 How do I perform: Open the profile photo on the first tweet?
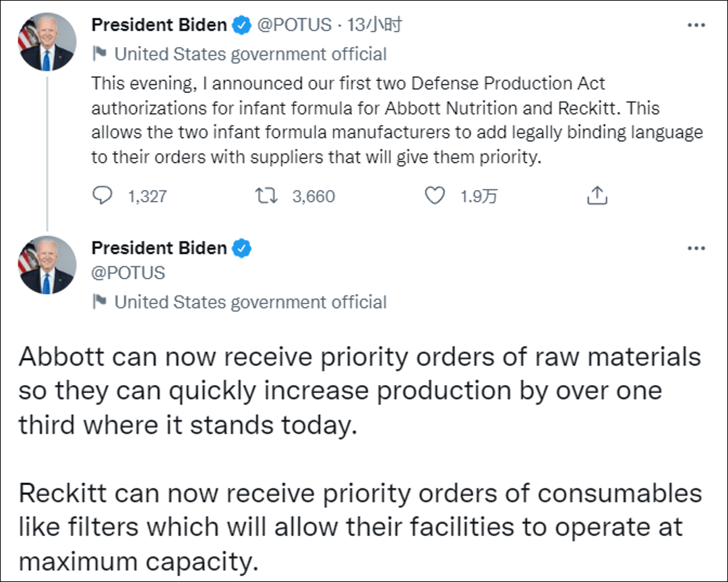pyautogui.click(x=47, y=42)
